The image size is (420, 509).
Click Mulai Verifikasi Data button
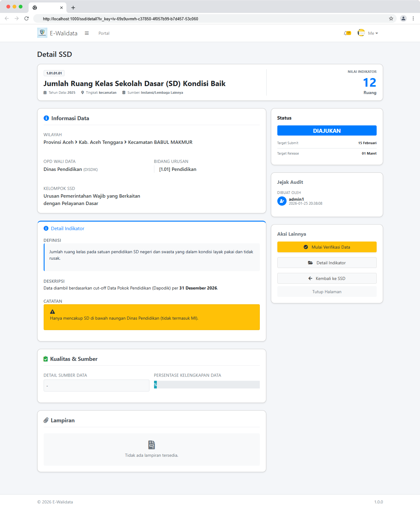[327, 247]
